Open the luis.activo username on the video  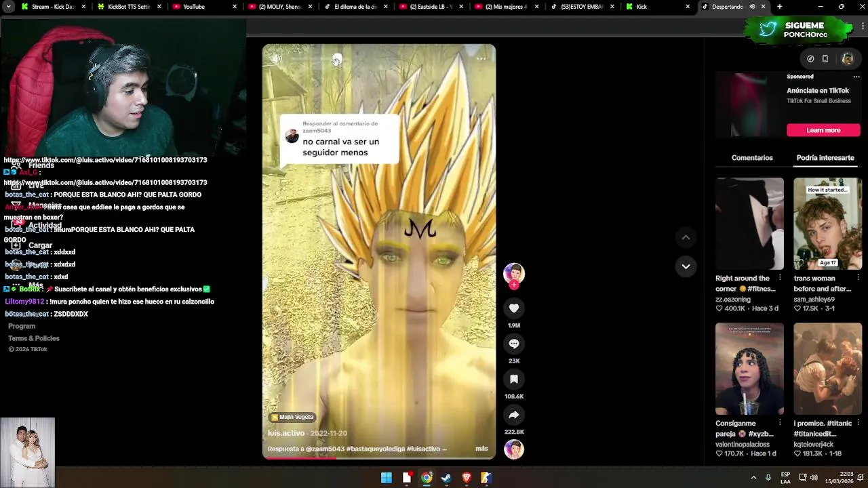(x=286, y=433)
